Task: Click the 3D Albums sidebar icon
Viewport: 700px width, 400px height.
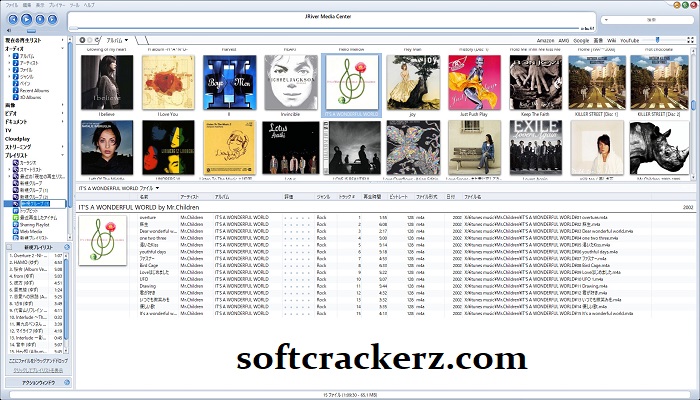Action: coord(16,97)
